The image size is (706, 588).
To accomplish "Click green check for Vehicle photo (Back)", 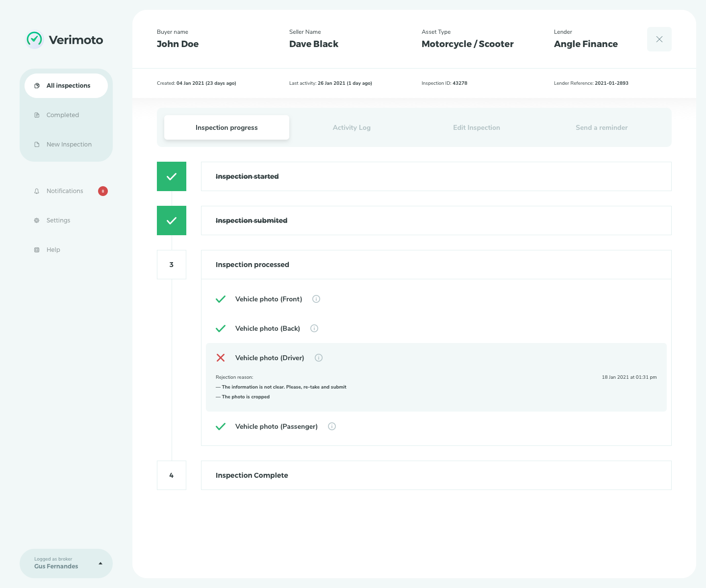I will pos(221,328).
